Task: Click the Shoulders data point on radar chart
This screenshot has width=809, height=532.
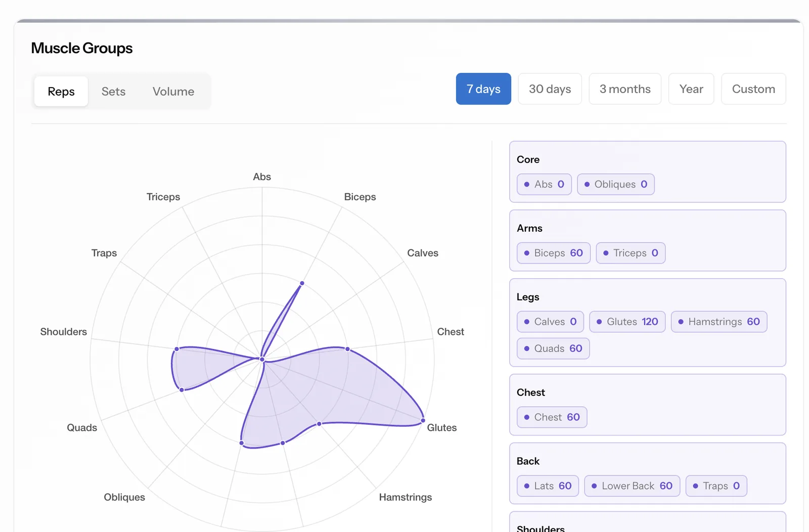Action: tap(176, 349)
